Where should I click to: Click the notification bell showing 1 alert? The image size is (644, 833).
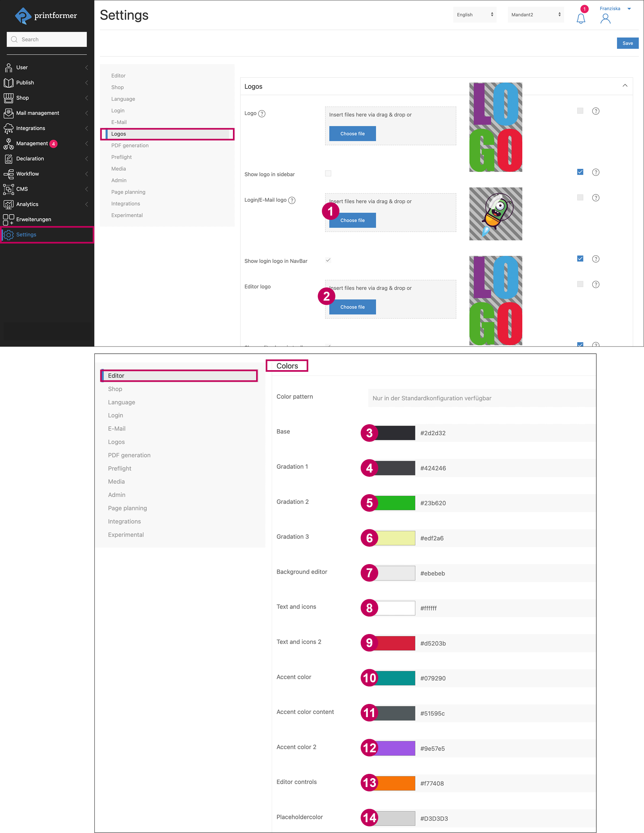581,18
